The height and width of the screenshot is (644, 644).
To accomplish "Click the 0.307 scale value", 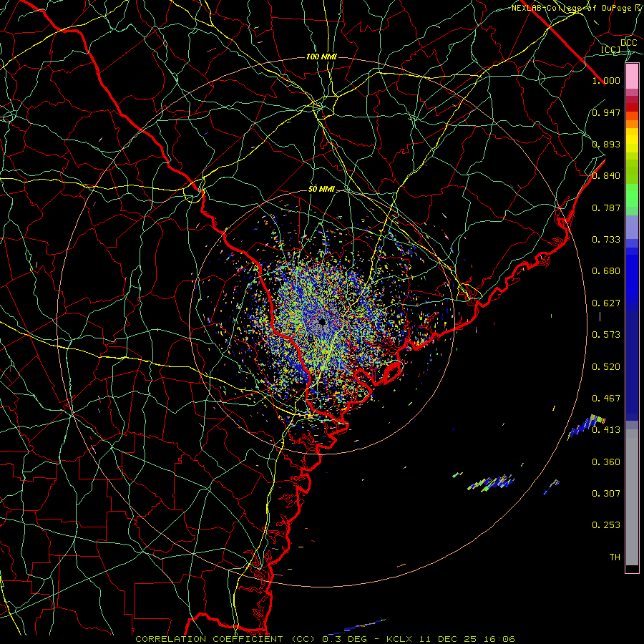I will (606, 493).
